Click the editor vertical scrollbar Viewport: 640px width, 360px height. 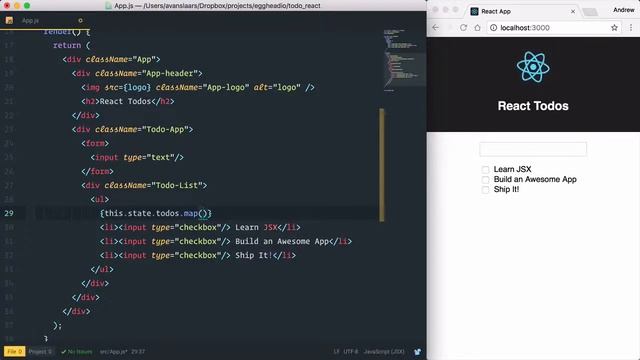pos(382,165)
